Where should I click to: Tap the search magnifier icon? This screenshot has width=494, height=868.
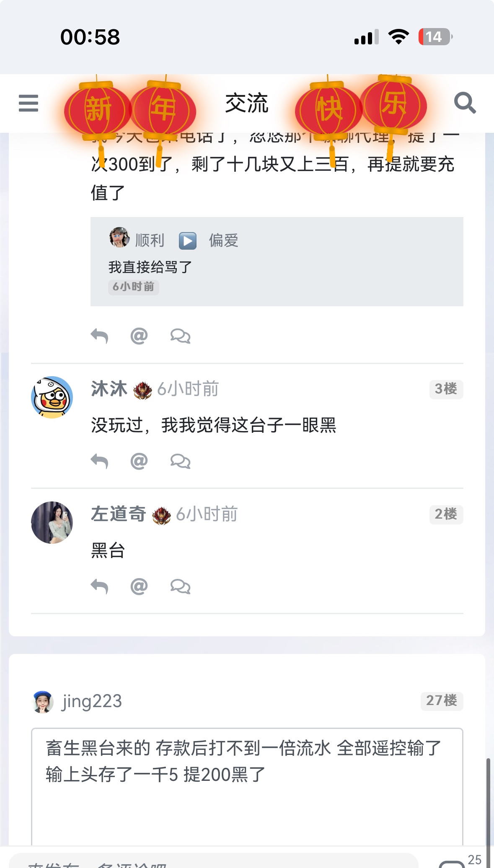pos(465,103)
